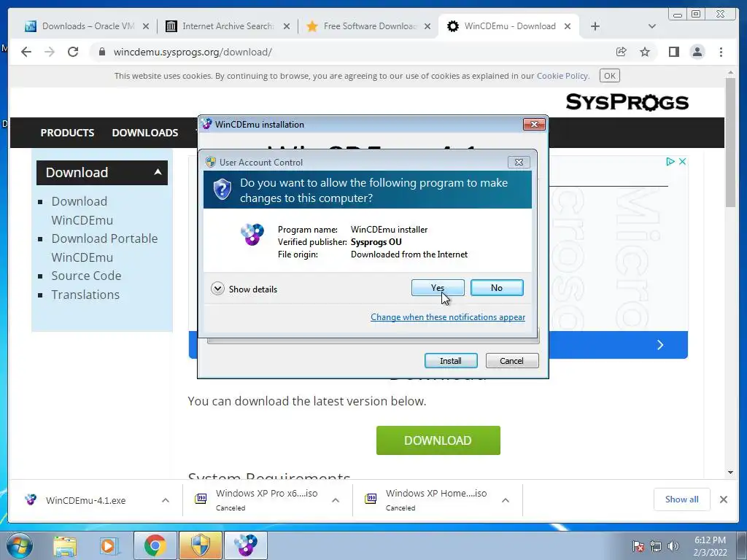This screenshot has height=560, width=747.
Task: Click the green DOWNLOAD button
Action: (438, 440)
